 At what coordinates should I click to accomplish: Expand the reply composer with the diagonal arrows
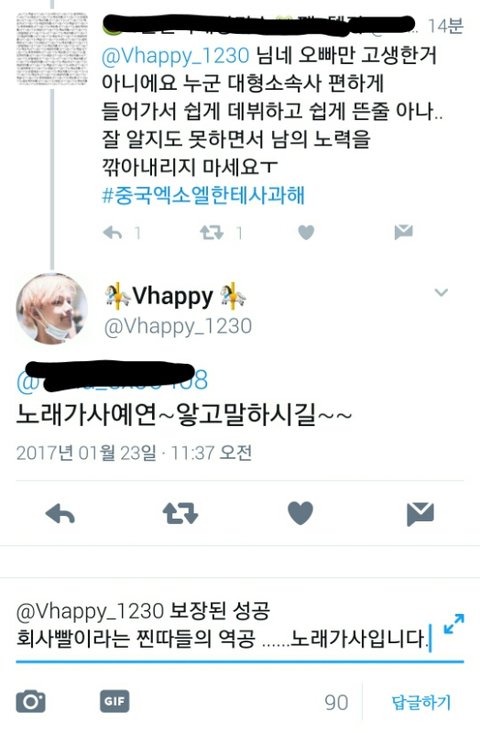coord(454,624)
